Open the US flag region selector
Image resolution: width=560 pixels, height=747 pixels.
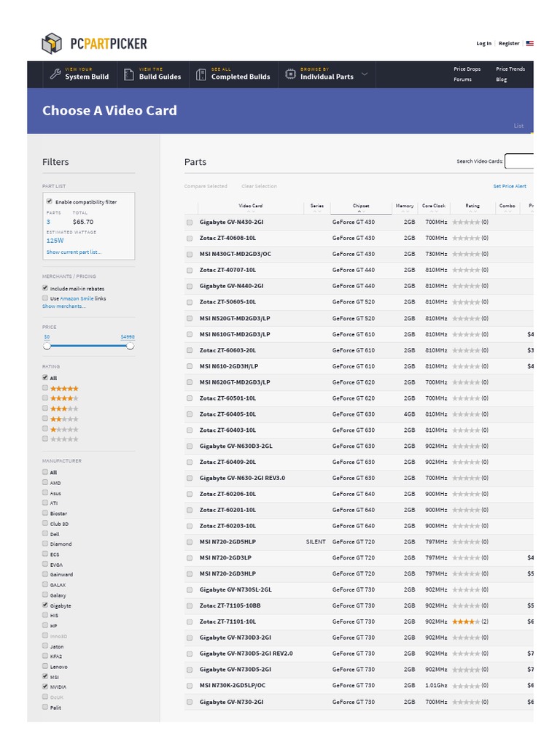tap(529, 43)
